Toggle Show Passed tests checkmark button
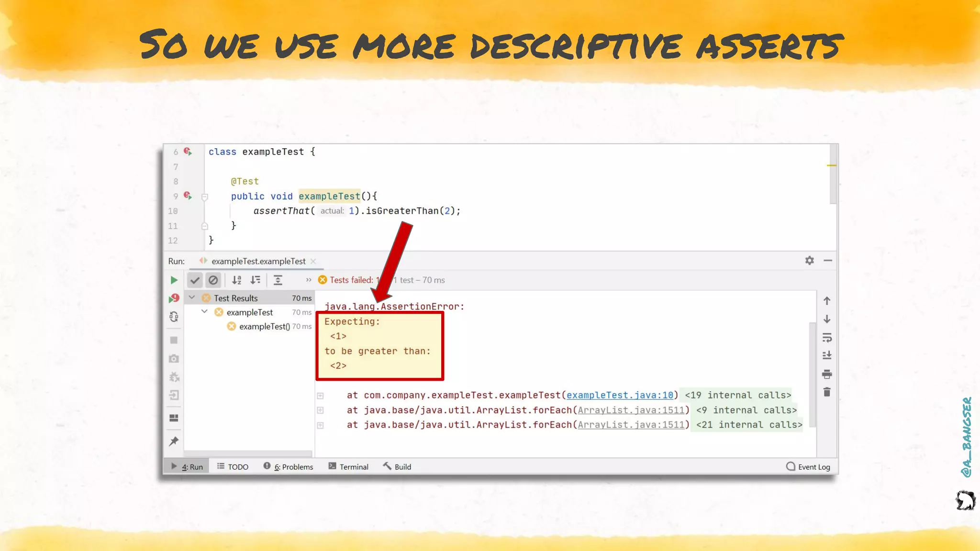 [x=195, y=280]
